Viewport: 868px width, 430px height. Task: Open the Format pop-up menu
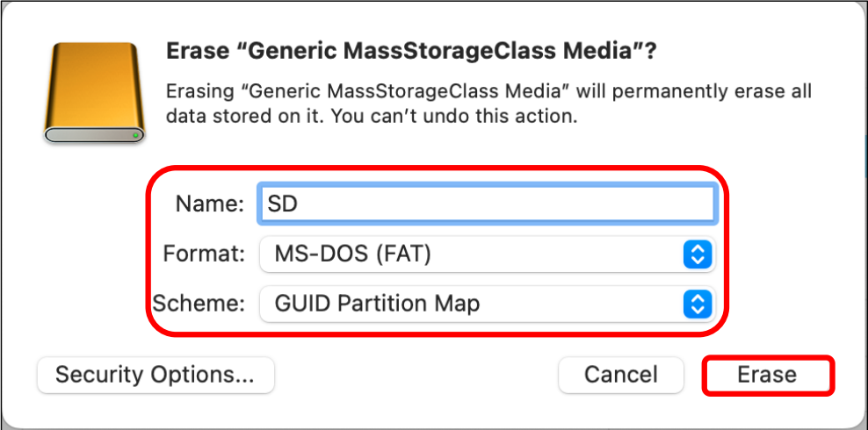pos(488,254)
